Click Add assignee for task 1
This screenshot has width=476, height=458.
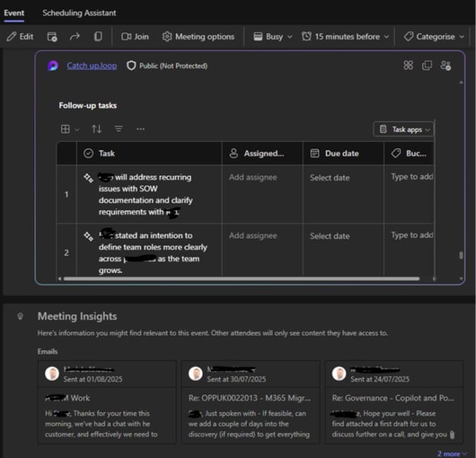click(x=253, y=177)
